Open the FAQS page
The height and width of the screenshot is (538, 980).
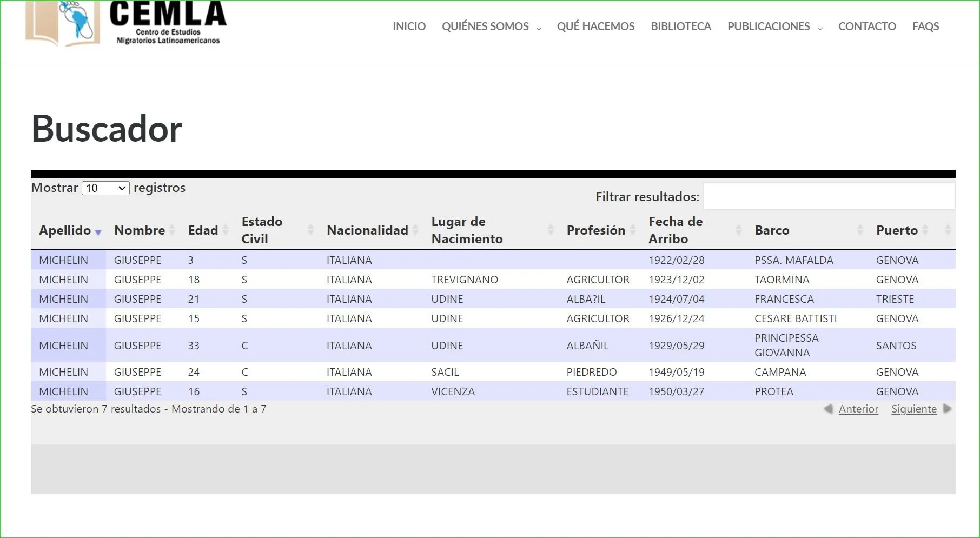pyautogui.click(x=925, y=26)
